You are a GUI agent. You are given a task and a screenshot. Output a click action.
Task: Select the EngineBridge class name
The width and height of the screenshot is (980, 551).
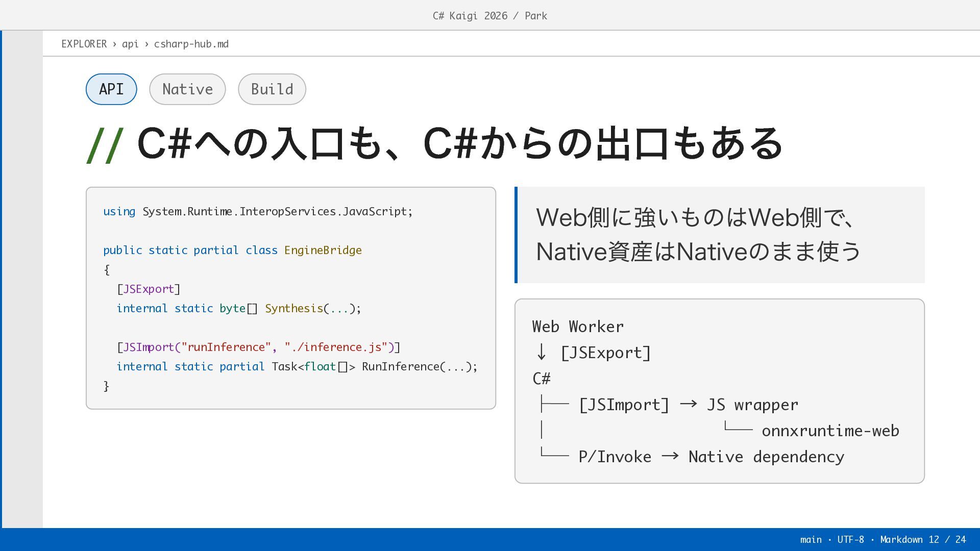(x=323, y=251)
